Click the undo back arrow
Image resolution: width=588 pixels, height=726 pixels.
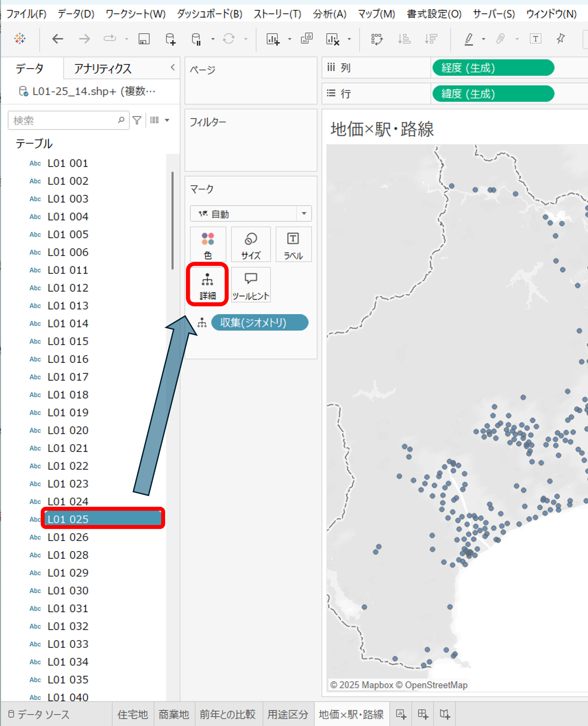pyautogui.click(x=58, y=39)
